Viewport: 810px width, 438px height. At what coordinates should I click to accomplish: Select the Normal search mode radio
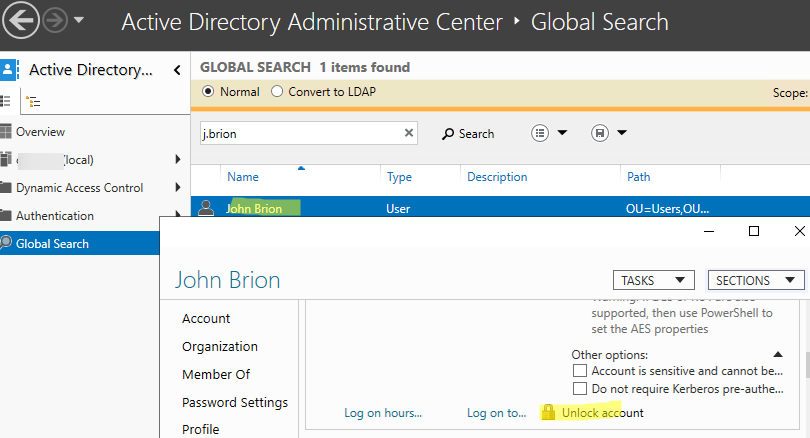click(x=208, y=91)
